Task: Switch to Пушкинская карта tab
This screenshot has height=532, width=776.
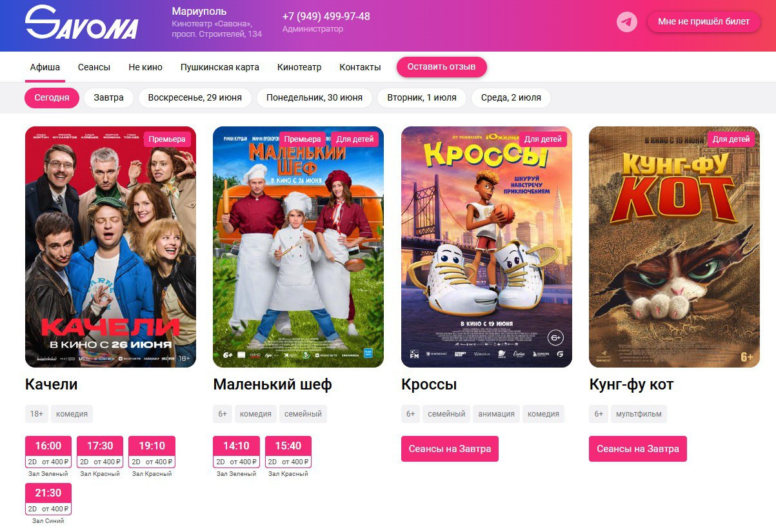Action: tap(220, 67)
